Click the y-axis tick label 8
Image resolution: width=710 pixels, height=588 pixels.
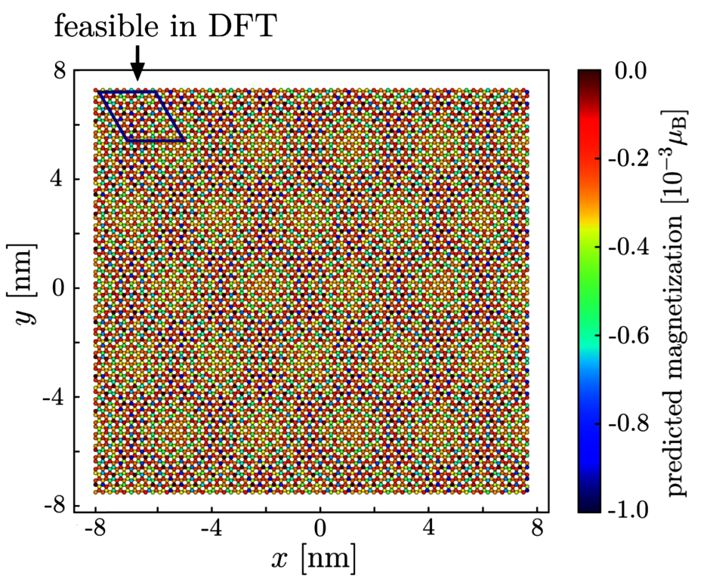60,71
